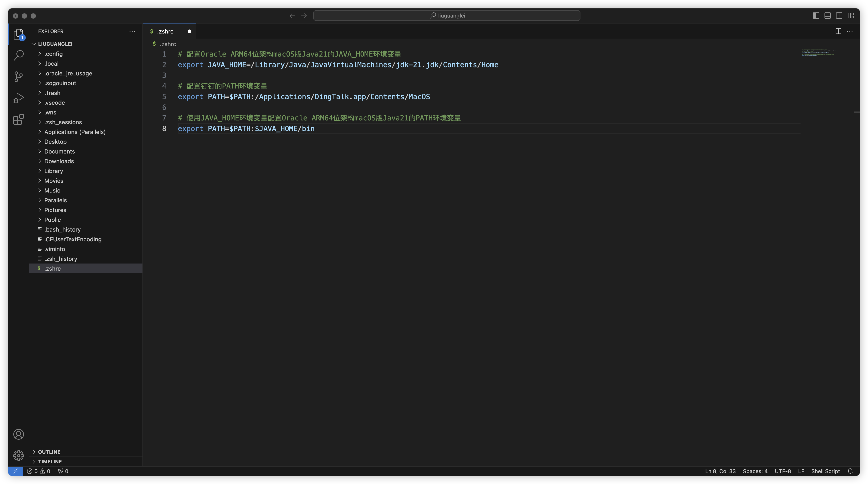
Task: Open the Accounts menu icon
Action: (19, 434)
